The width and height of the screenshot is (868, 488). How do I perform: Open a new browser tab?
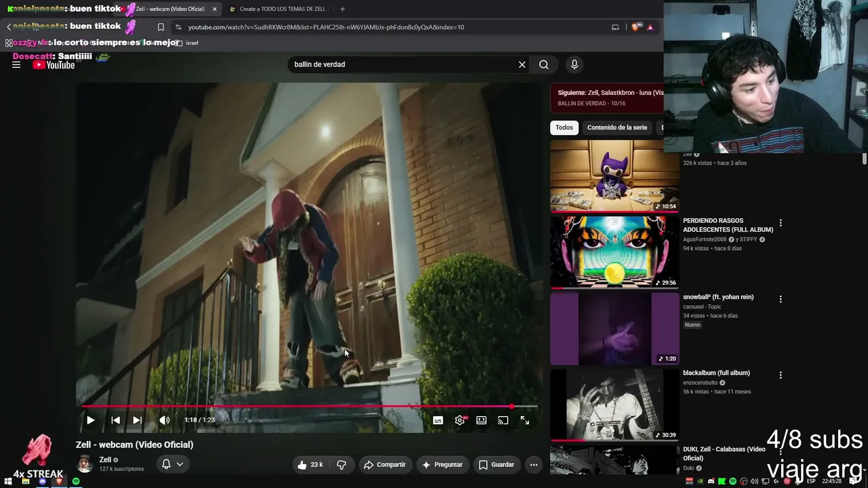(x=342, y=9)
